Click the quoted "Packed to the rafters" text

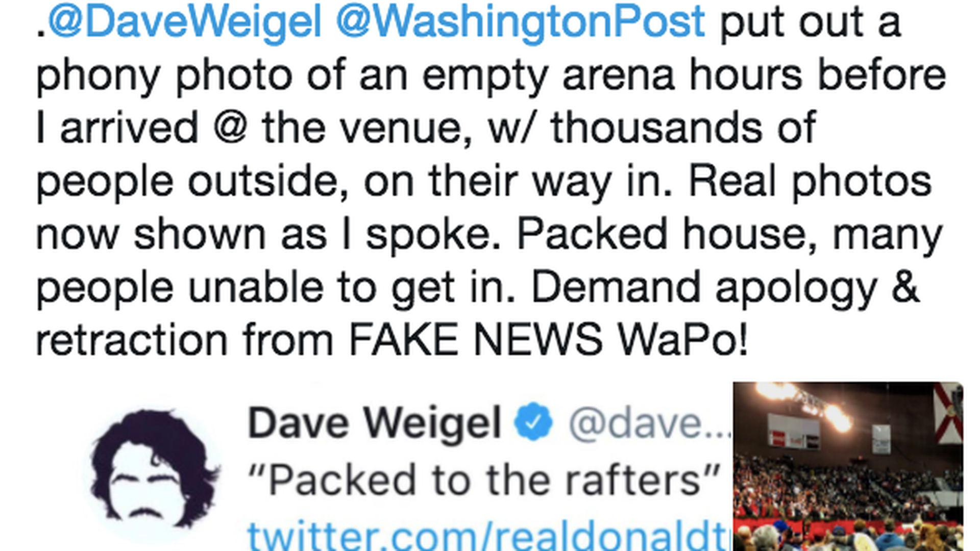[x=484, y=480]
